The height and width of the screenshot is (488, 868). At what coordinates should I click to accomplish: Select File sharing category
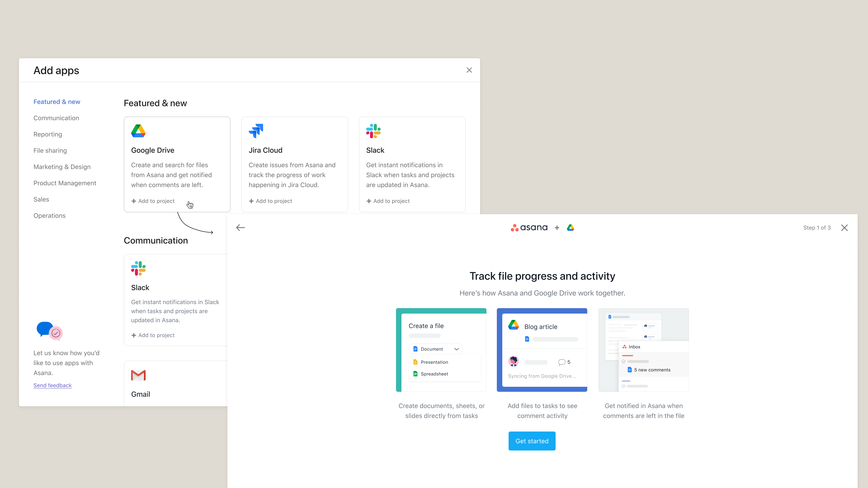[50, 150]
